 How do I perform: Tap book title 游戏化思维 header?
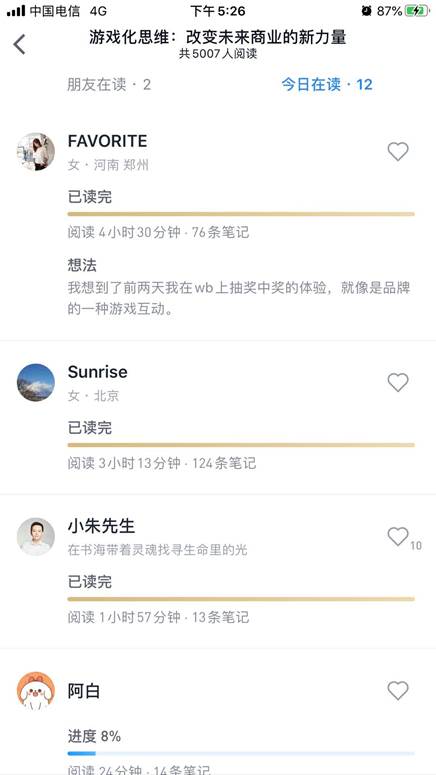[x=218, y=38]
